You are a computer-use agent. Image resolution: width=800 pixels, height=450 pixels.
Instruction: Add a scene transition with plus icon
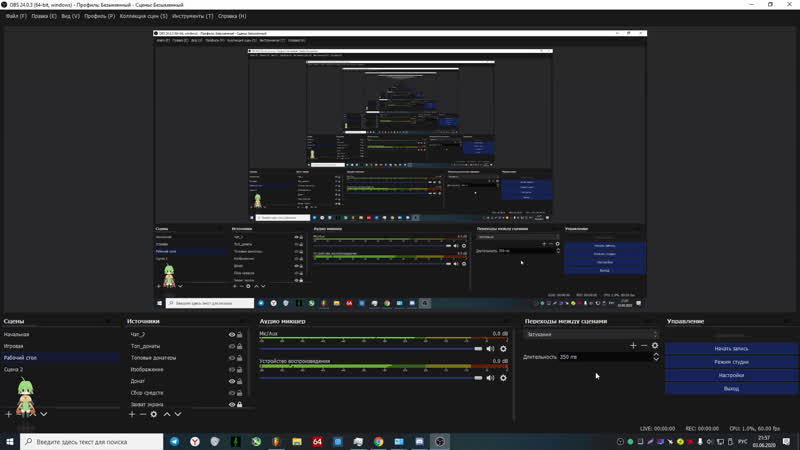point(633,345)
